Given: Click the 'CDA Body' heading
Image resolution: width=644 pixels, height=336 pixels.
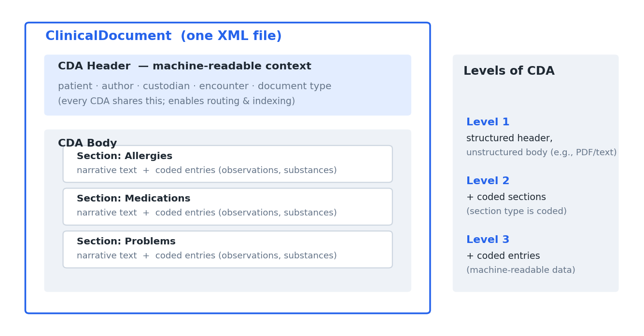Looking at the screenshot, I should pyautogui.click(x=87, y=143).
